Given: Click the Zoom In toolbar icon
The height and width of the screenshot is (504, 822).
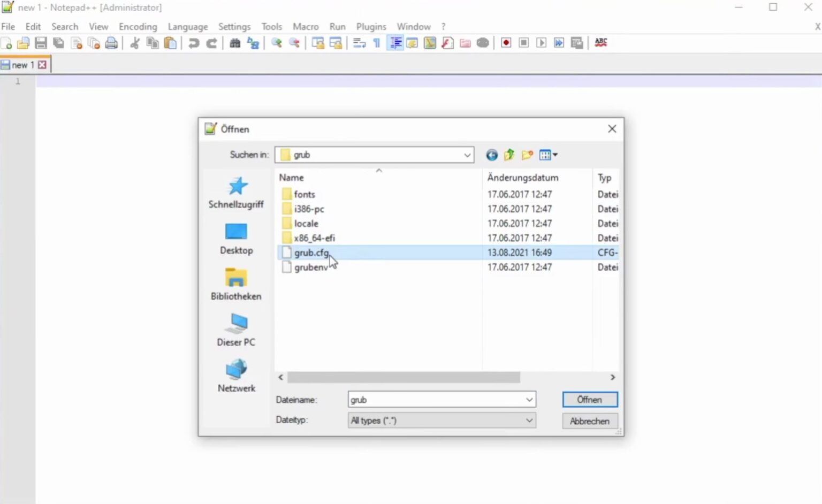Looking at the screenshot, I should (277, 43).
